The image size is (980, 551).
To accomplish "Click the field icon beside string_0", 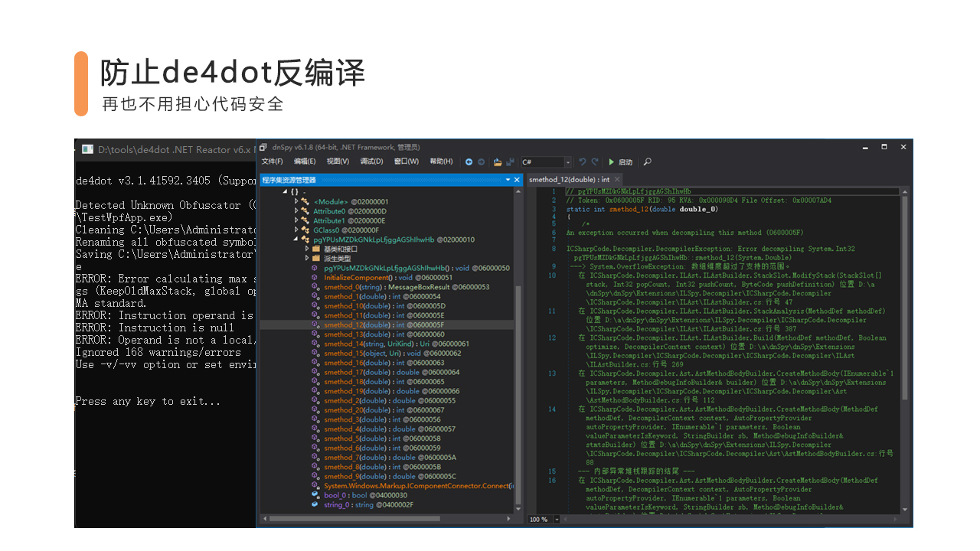I will point(316,504).
